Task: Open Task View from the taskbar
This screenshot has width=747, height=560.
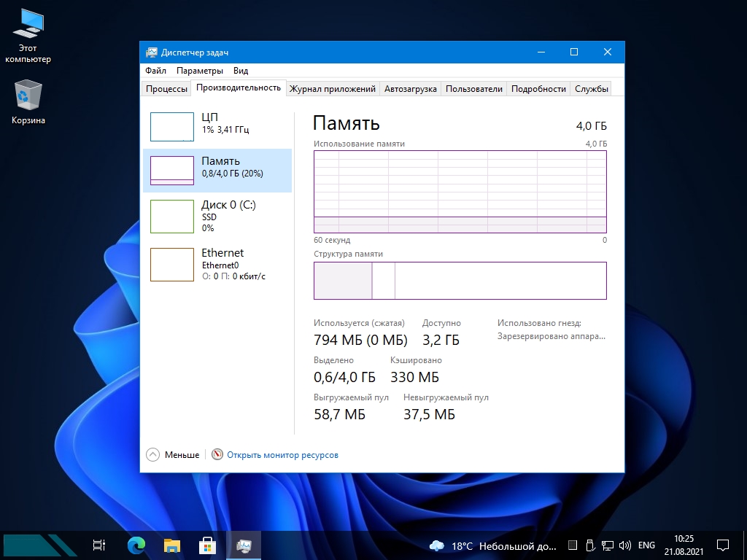Action: 99,545
